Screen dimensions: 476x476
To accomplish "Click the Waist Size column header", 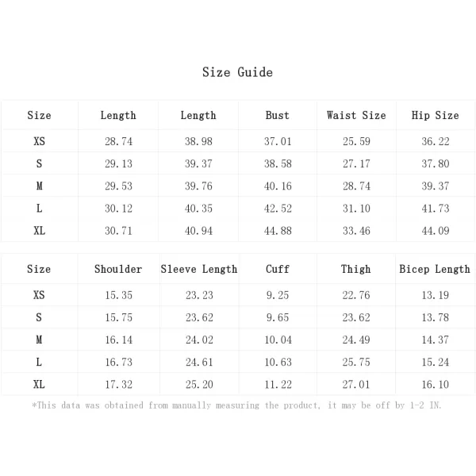I will [356, 115].
